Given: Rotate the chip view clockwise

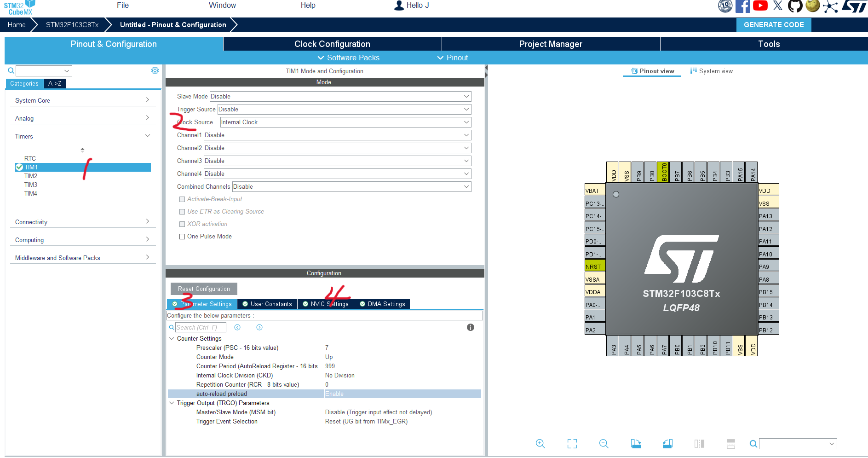Looking at the screenshot, I should pyautogui.click(x=636, y=444).
